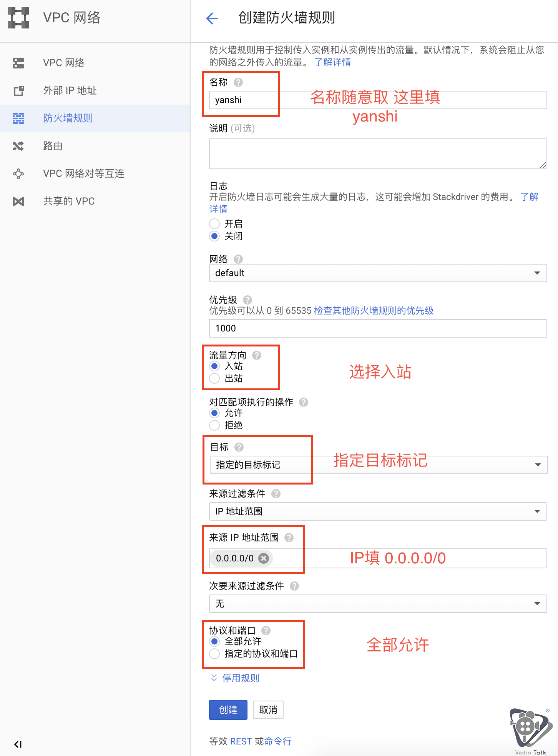Screen dimensions: 558x756
Task: Click the 取消 button
Action: click(x=268, y=709)
